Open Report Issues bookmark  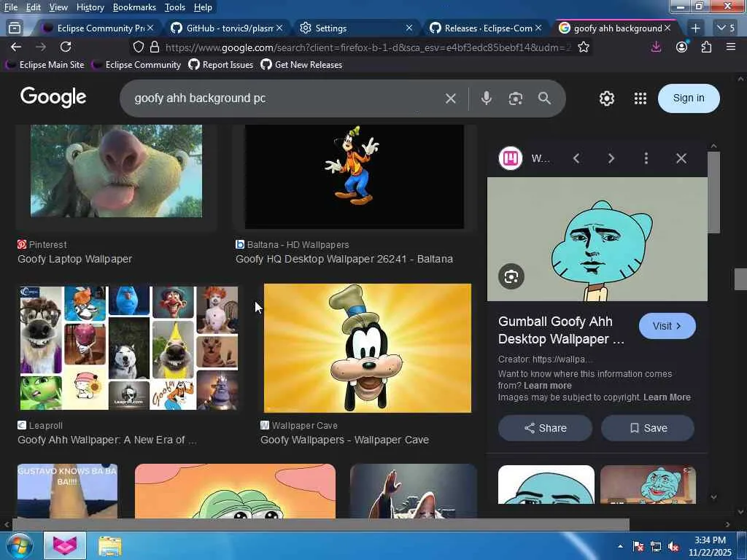pos(221,65)
